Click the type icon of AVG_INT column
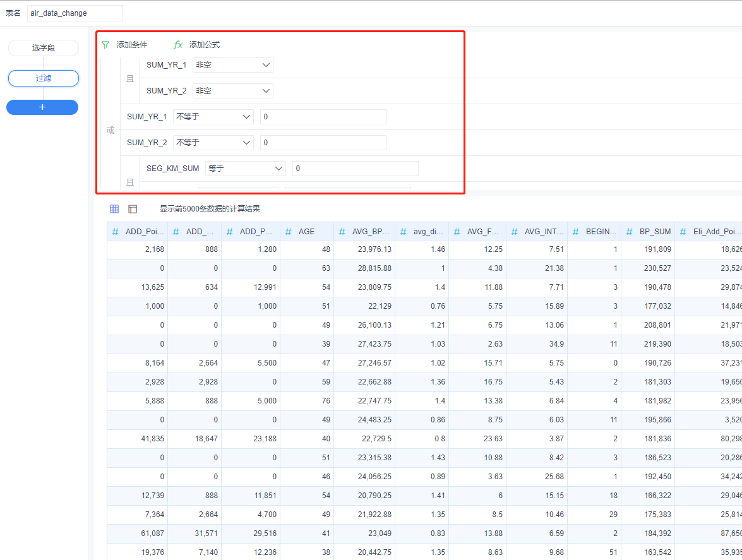Image resolution: width=742 pixels, height=560 pixels. pos(515,232)
